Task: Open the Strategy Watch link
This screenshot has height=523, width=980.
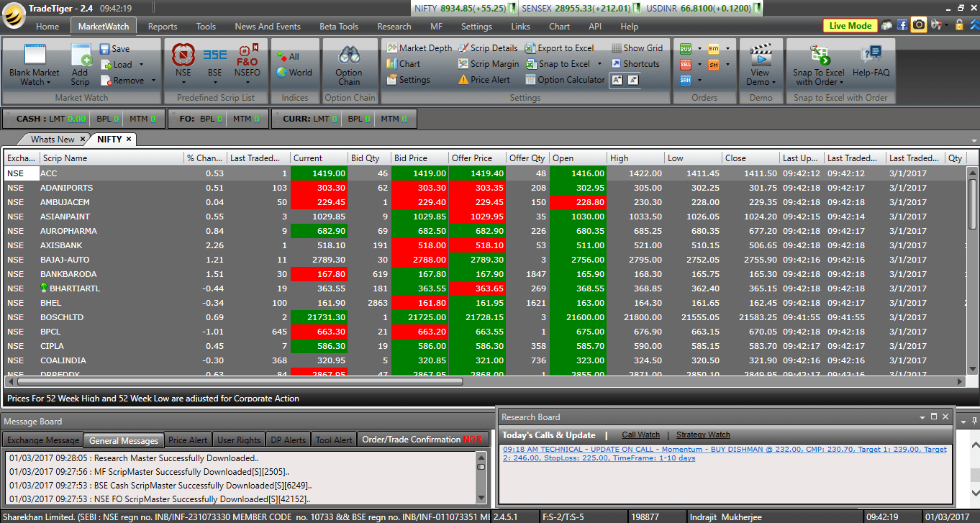Action: click(703, 435)
